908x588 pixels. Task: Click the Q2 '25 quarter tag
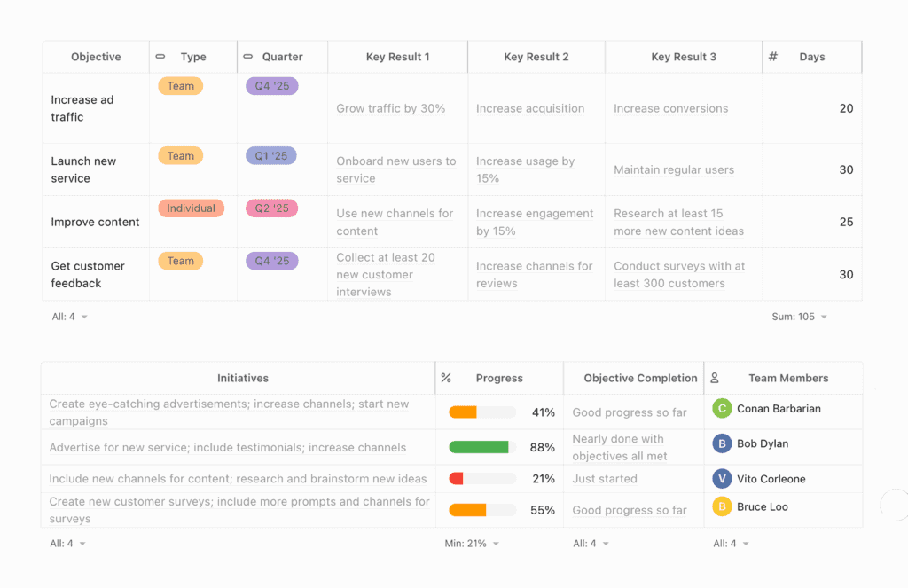(271, 208)
